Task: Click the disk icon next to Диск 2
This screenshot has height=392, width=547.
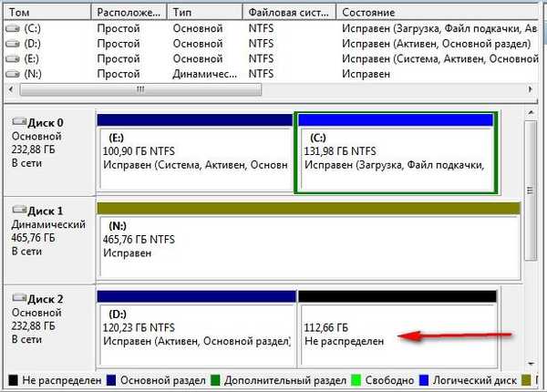Action: [x=19, y=298]
